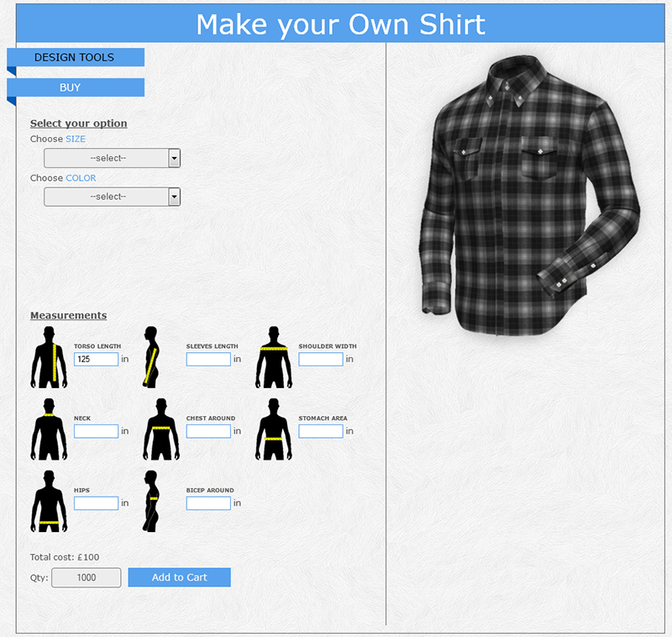
Task: Focus the Bicep Around input field
Action: point(208,503)
